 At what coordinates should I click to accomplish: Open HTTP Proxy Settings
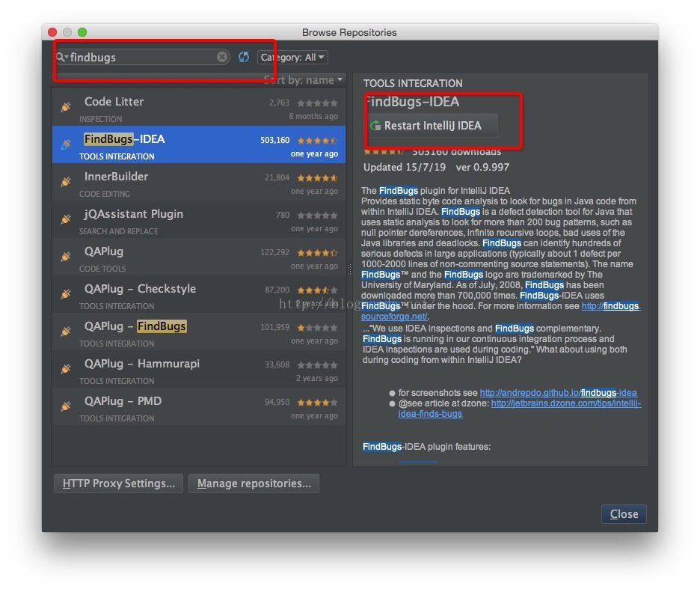[x=118, y=483]
